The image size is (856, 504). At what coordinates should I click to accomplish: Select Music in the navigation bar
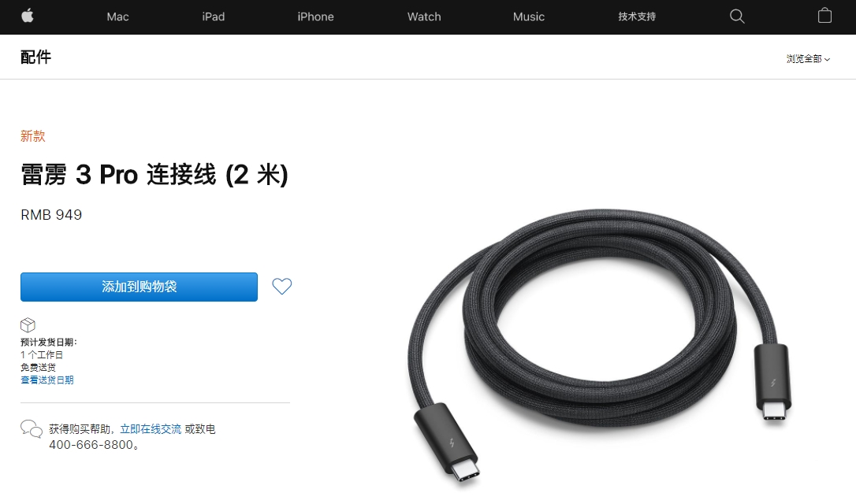[528, 17]
